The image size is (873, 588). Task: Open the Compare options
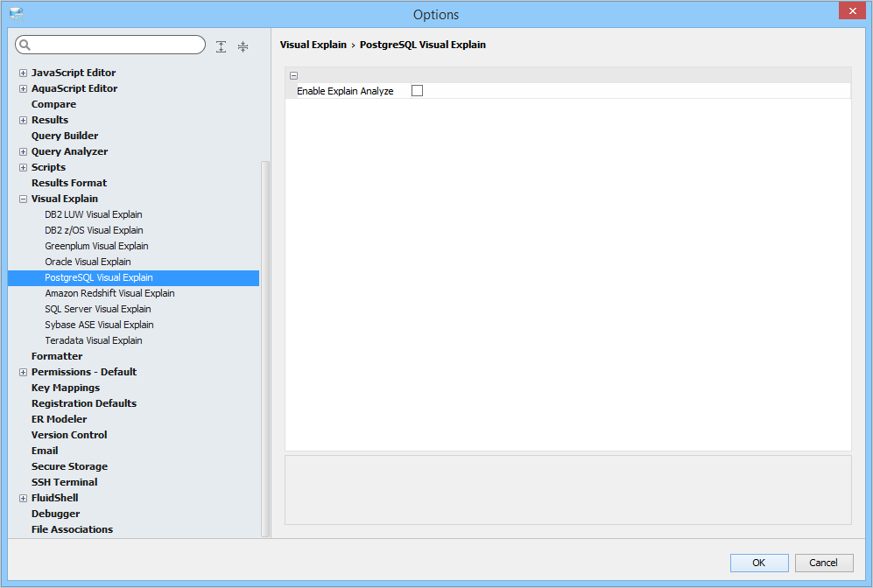[53, 105]
